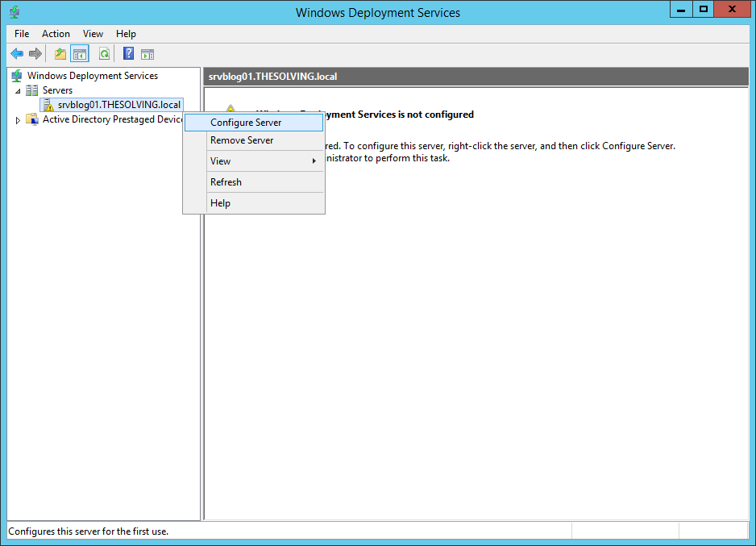Open Help using the toolbar question mark icon
The width and height of the screenshot is (756, 546).
(x=128, y=53)
